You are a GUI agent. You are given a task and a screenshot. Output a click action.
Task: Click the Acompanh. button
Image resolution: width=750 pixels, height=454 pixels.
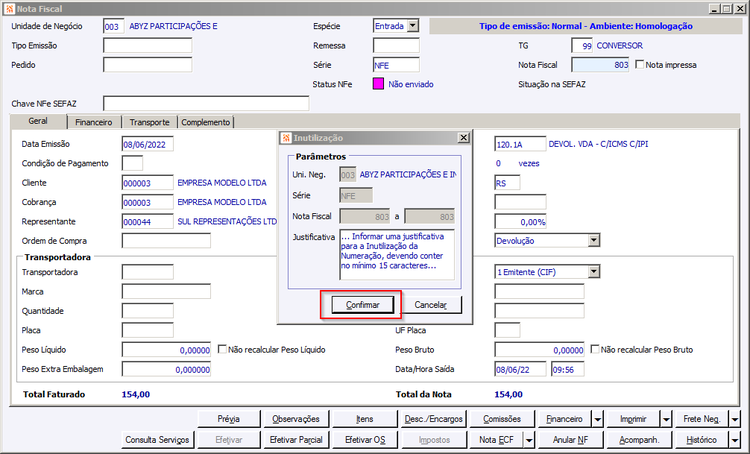click(x=639, y=440)
